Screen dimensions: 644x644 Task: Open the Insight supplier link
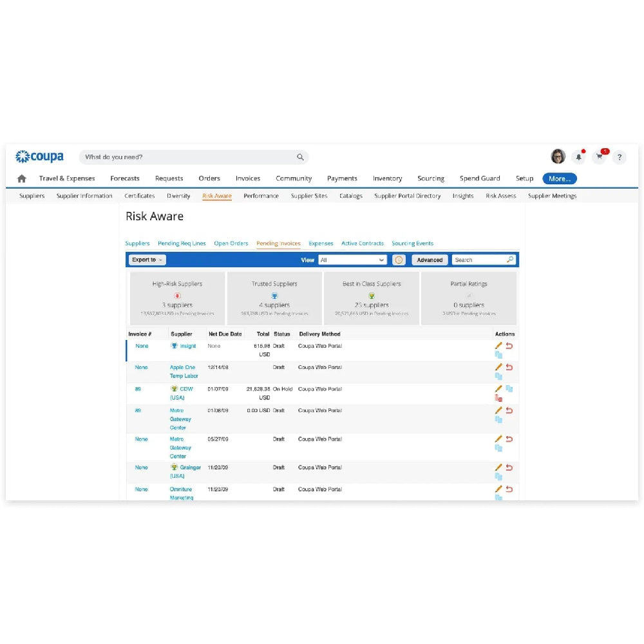(187, 346)
